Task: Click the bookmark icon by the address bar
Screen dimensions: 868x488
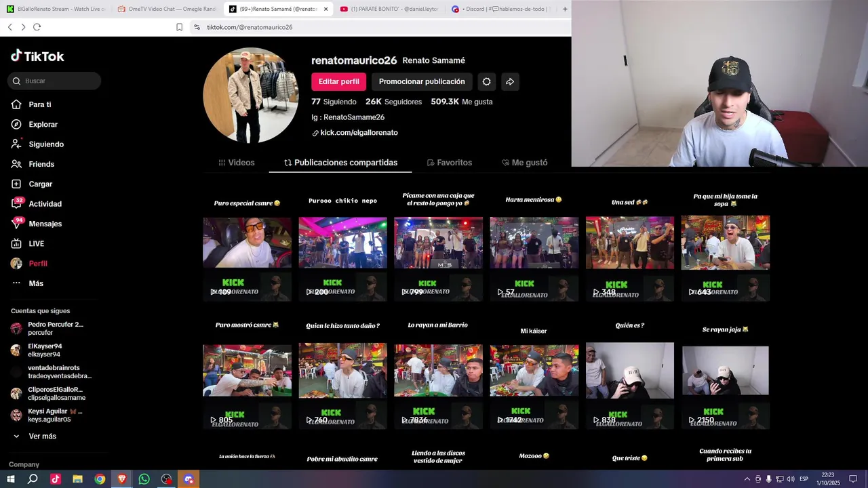Action: pos(179,27)
